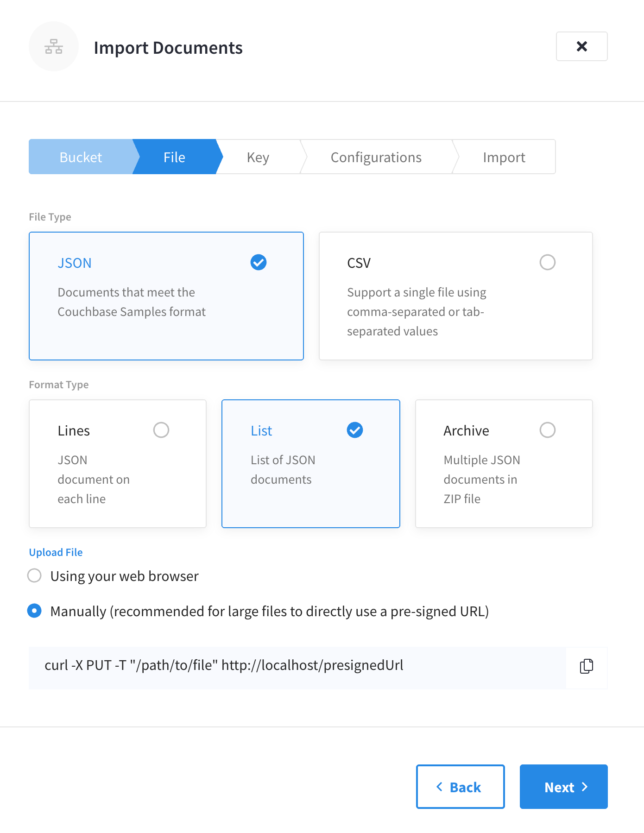Open the File step tab
Screen dimensions: 644x833
pyautogui.click(x=174, y=157)
